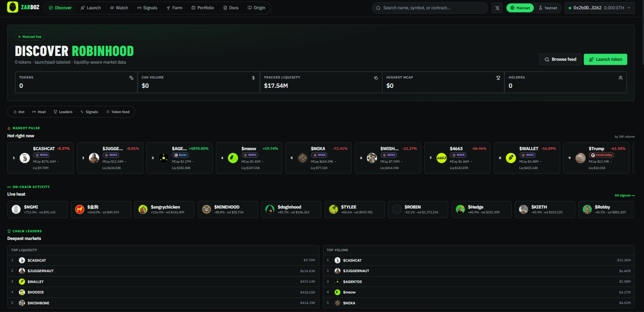Click the $Trump token avatar icon
Image resolution: width=644 pixels, height=312 pixels.
[x=580, y=158]
